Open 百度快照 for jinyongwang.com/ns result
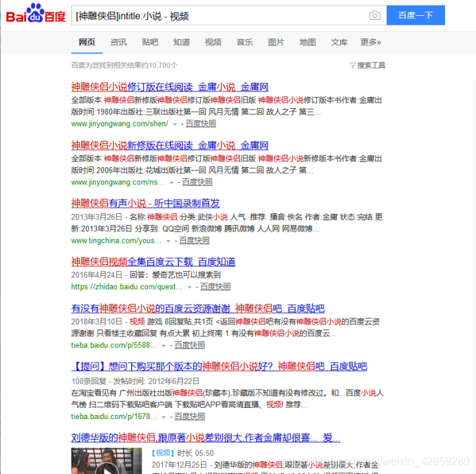This screenshot has height=474, width=476. tap(197, 182)
